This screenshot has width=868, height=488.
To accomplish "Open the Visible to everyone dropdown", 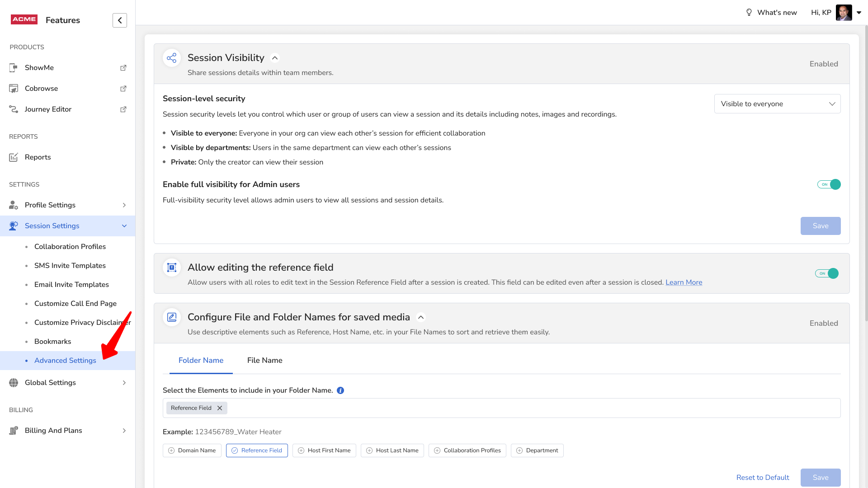I will tap(777, 104).
